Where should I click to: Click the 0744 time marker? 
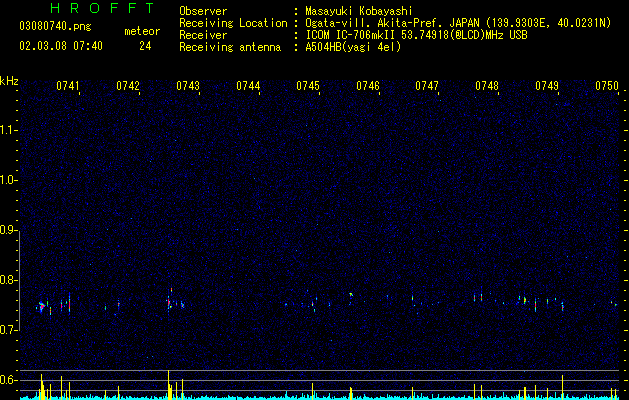[248, 86]
